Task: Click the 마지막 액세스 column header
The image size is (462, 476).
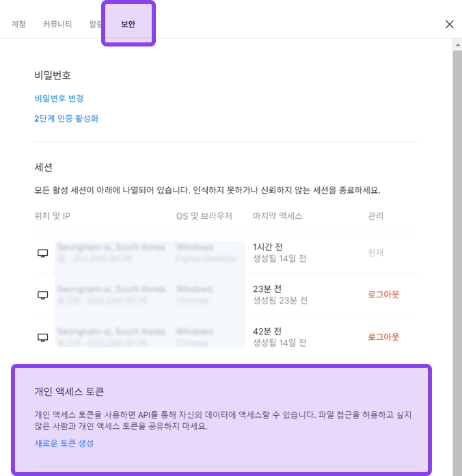Action: [x=277, y=216]
